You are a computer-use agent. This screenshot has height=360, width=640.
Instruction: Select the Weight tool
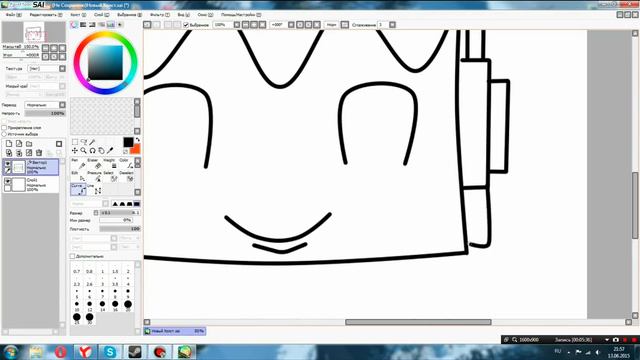pos(111,164)
